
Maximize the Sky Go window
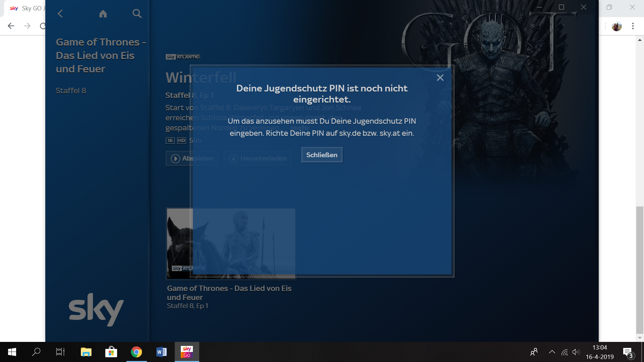click(561, 7)
